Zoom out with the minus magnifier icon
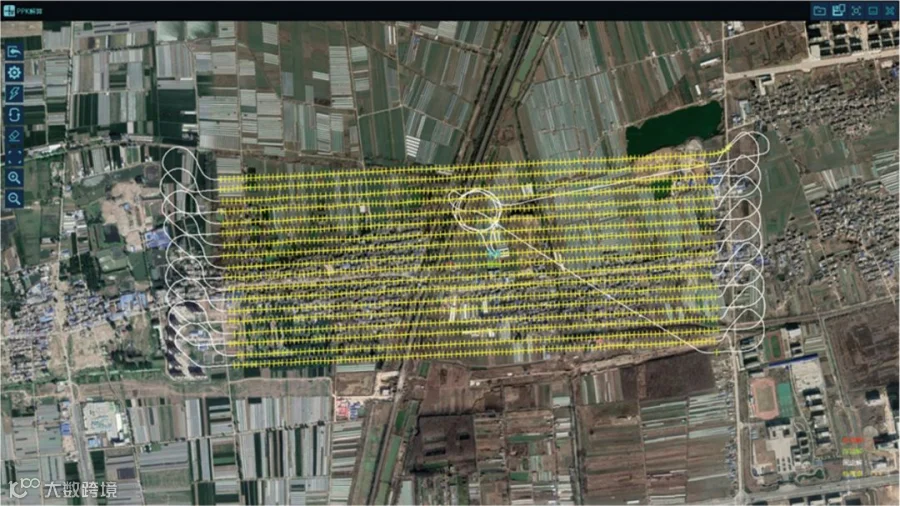The width and height of the screenshot is (900, 506). pyautogui.click(x=14, y=198)
